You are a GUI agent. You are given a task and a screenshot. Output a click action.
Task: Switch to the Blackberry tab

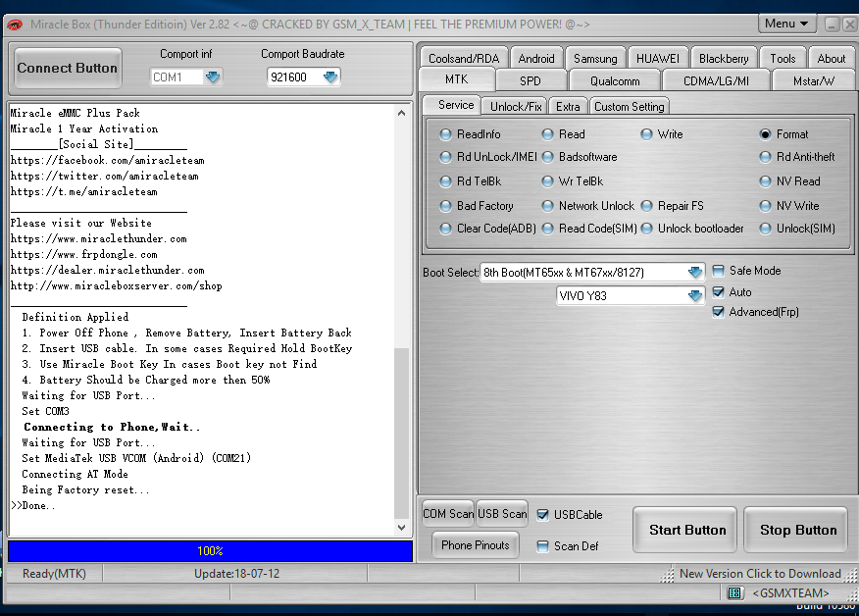[724, 58]
